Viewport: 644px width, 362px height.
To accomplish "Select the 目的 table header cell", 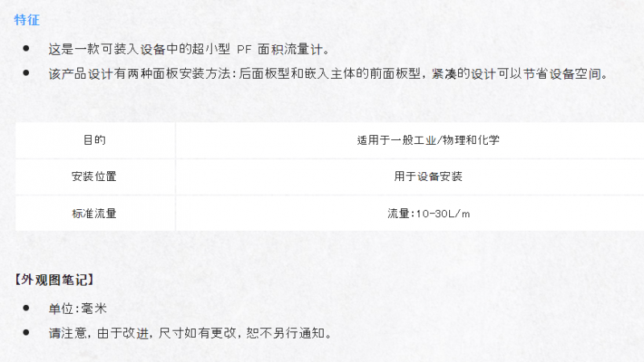I will tap(95, 140).
